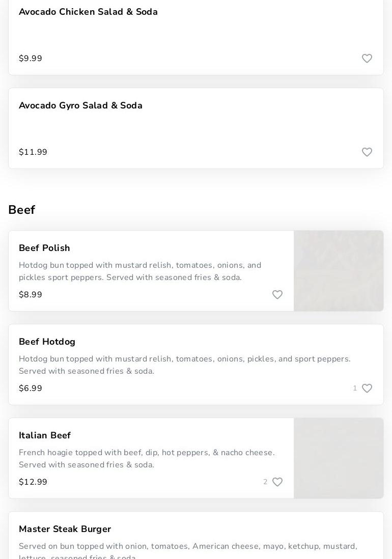This screenshot has height=559, width=392.
Task: Select the Beef Hotdog item title
Action: click(47, 342)
